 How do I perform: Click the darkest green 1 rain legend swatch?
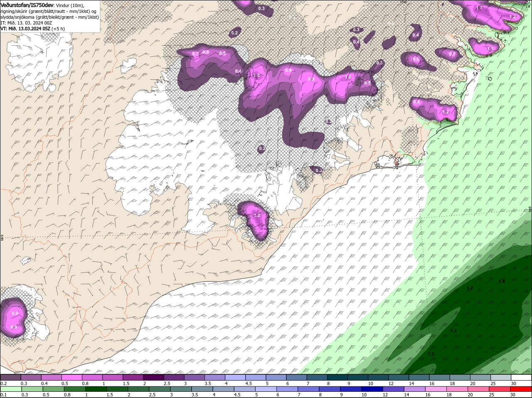click(x=96, y=389)
